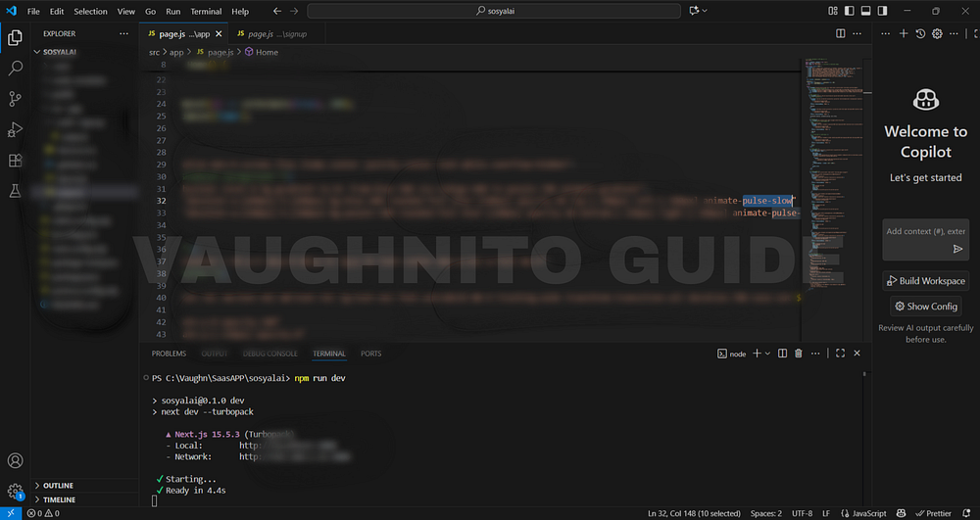Change the UTF-8 file encoding

[x=802, y=513]
